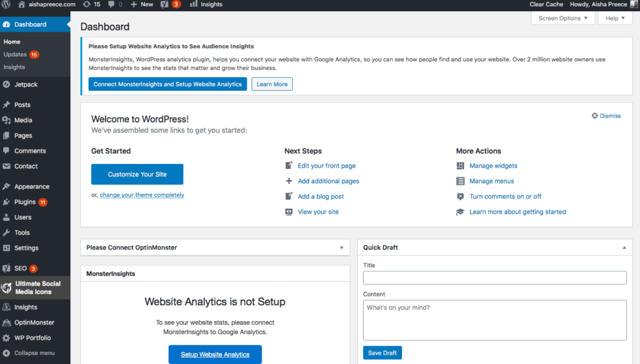Select the Ultimate Social Media Icons item
Screen dimensions: 640x364
[35, 288]
